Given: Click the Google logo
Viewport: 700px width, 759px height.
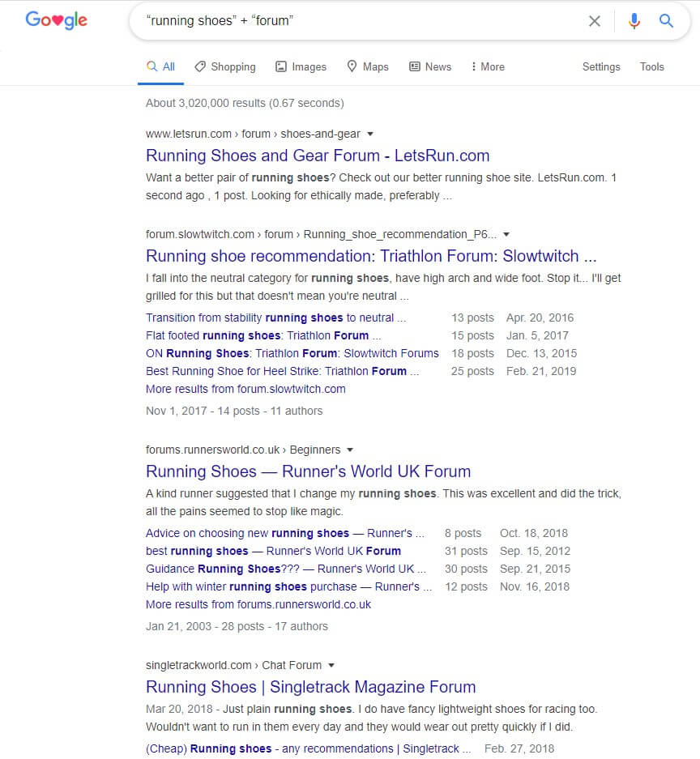Looking at the screenshot, I should (56, 20).
